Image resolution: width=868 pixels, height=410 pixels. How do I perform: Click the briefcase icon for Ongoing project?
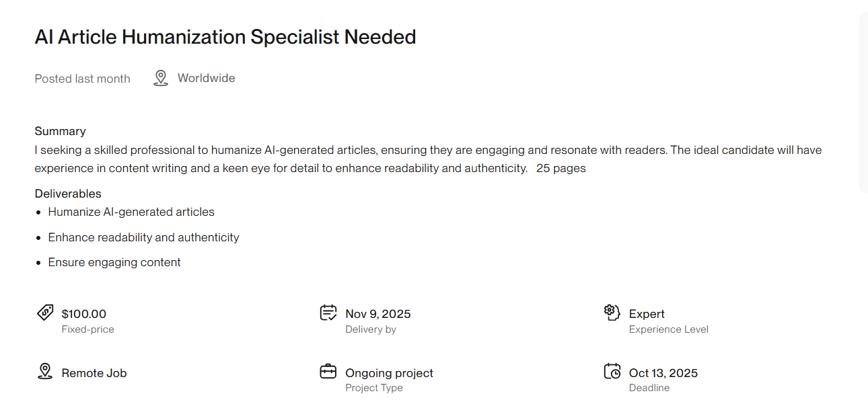328,372
